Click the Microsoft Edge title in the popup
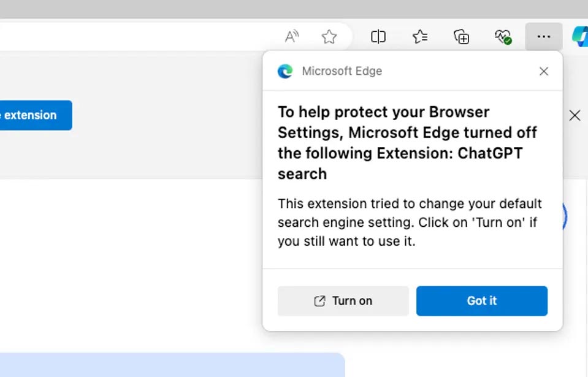This screenshot has width=588, height=377. [342, 71]
